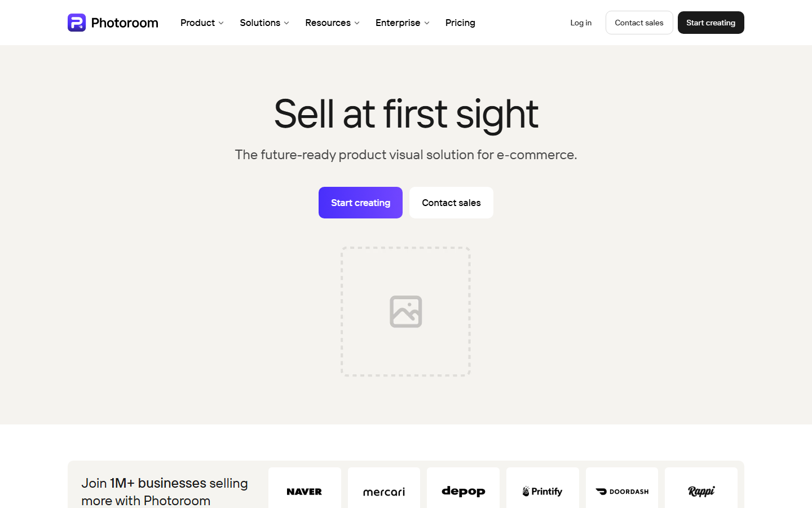Click the Printify logo card
The image size is (812, 508).
coord(542,489)
